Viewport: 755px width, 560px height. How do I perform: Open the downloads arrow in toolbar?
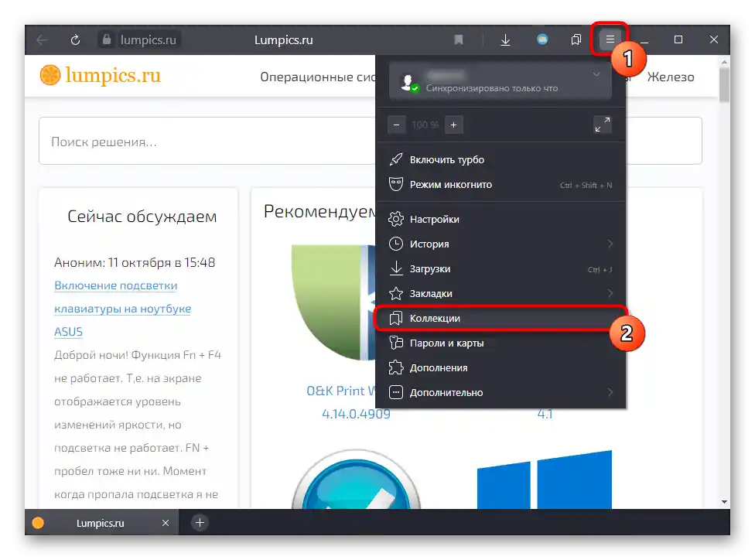click(505, 40)
